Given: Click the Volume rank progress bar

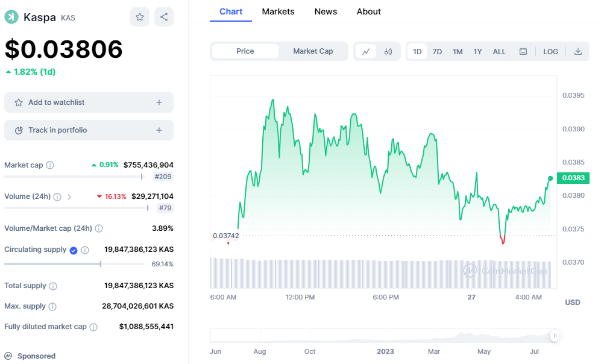Looking at the screenshot, I should [77, 208].
